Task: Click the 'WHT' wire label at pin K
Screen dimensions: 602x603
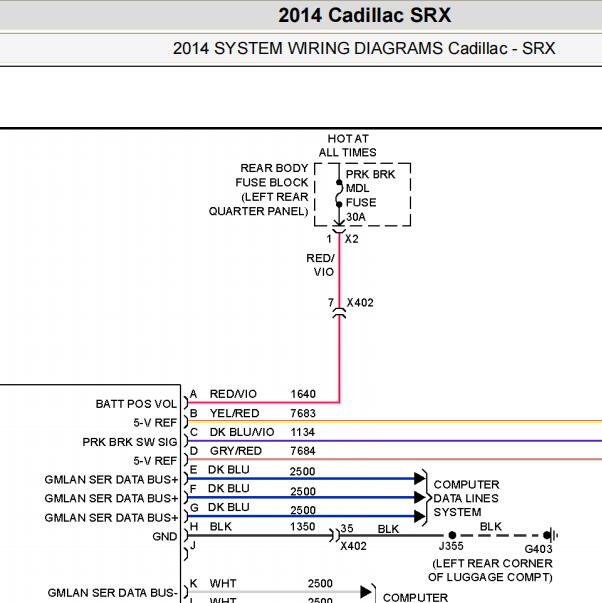Action: pos(223,583)
